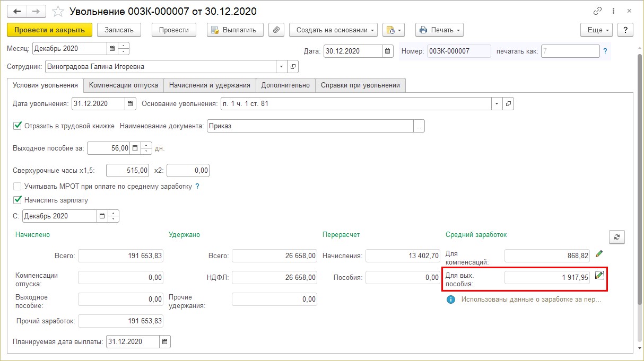Open help for печатать как number

click(605, 51)
